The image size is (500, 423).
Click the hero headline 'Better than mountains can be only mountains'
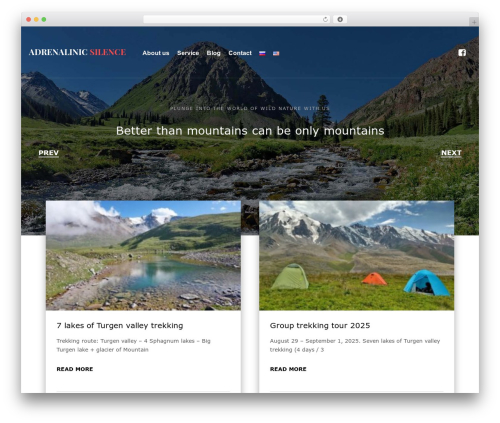pyautogui.click(x=250, y=131)
